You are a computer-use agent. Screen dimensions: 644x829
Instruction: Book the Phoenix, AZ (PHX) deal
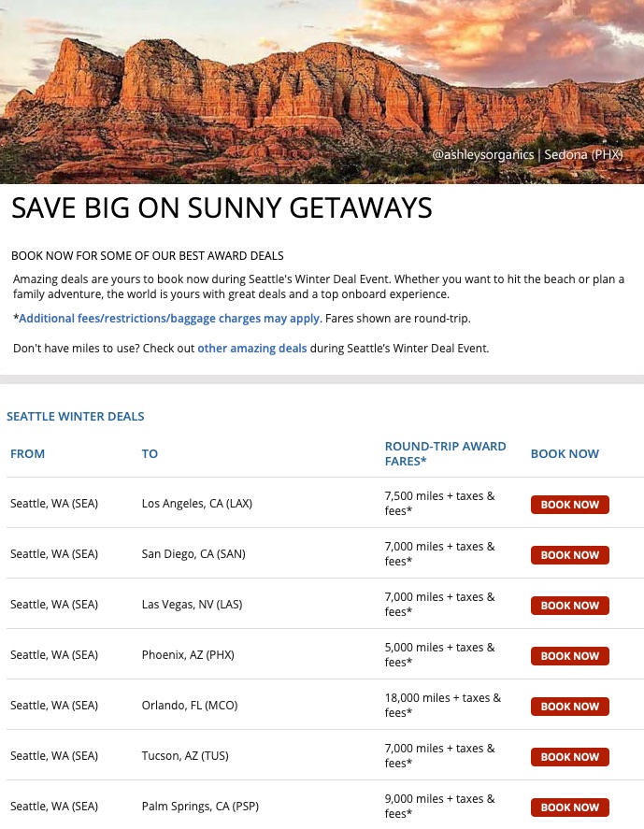(570, 656)
